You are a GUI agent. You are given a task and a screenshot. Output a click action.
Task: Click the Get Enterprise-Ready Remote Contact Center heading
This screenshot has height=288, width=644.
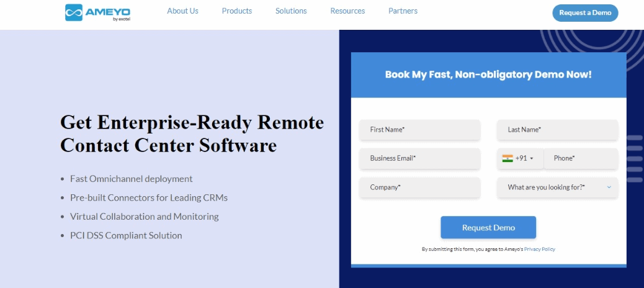click(192, 134)
